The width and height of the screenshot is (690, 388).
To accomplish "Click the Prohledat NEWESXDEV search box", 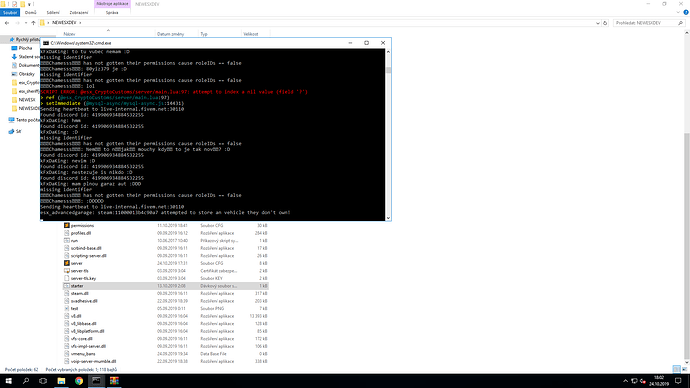I will click(646, 23).
